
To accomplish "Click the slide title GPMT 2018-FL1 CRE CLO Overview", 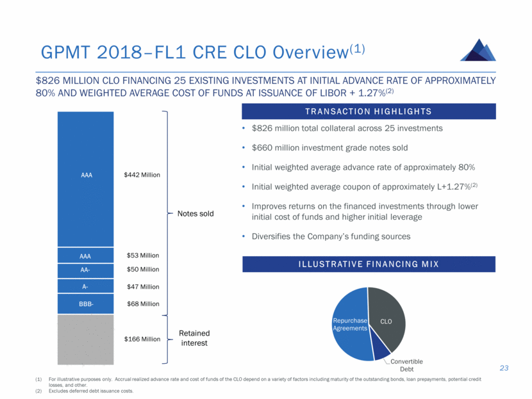I will [203, 52].
